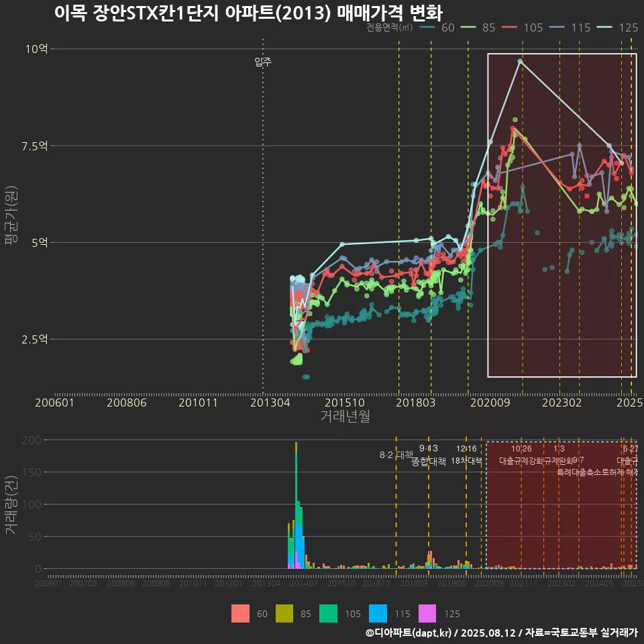This screenshot has width=644, height=644.
Task: Select the purple-gray 115㎡ line legend entry
Action: pyautogui.click(x=570, y=28)
